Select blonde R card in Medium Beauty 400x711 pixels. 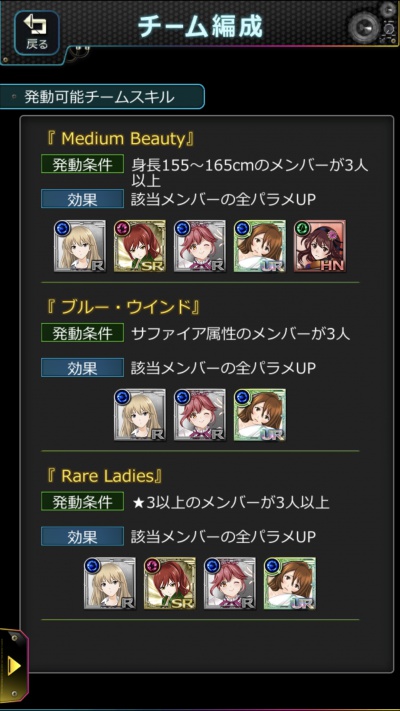pyautogui.click(x=80, y=246)
